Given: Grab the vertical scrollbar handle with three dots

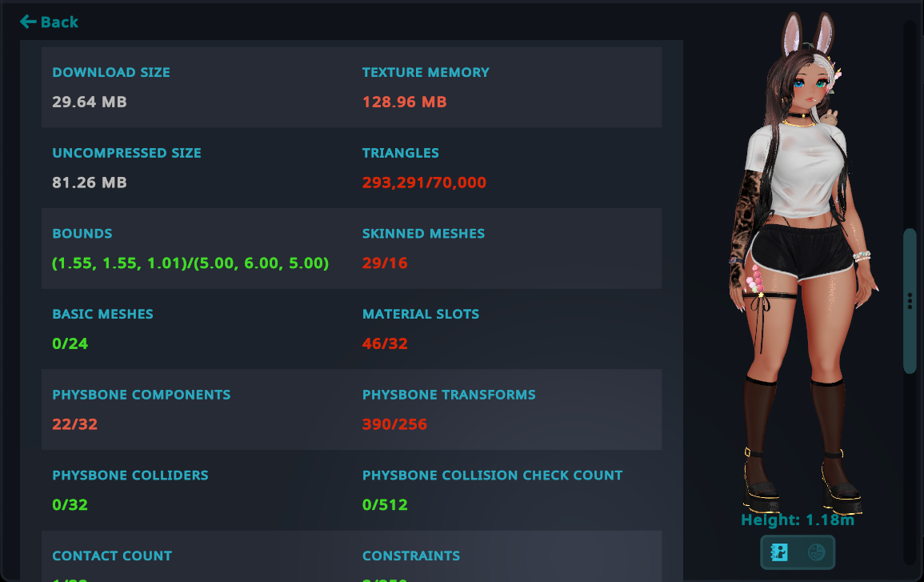Looking at the screenshot, I should pos(910,301).
